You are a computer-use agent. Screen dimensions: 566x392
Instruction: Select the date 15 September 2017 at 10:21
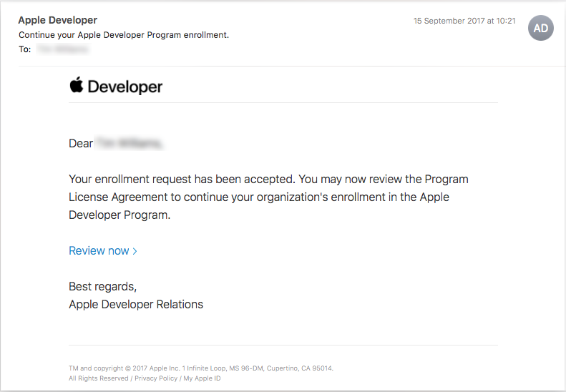[x=464, y=21]
